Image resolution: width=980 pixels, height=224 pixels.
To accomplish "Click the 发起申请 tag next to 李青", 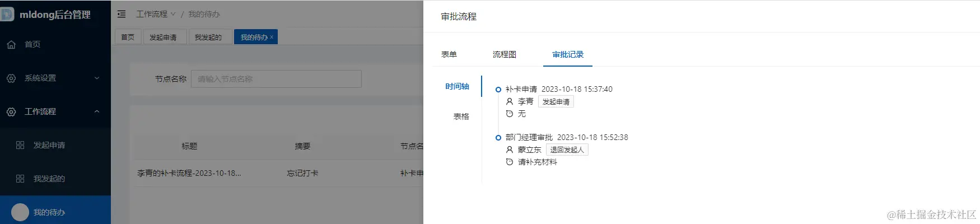I will pos(556,101).
